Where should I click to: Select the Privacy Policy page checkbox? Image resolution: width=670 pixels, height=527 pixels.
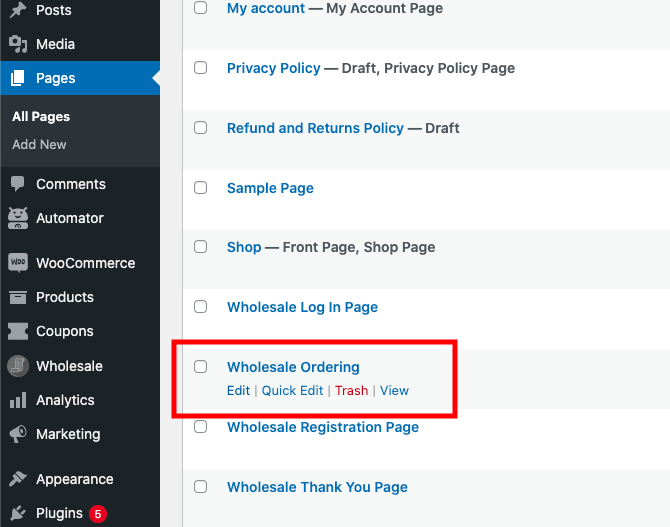point(200,68)
